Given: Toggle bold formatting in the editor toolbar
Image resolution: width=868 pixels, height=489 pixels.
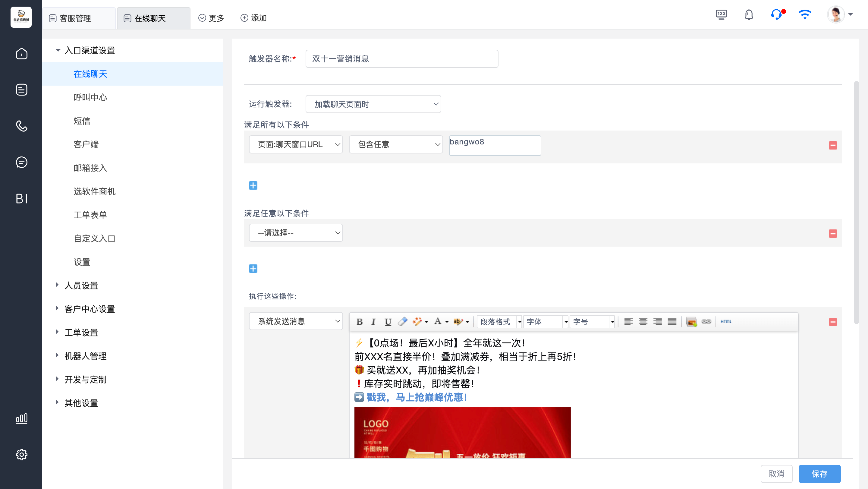Looking at the screenshot, I should click(359, 321).
